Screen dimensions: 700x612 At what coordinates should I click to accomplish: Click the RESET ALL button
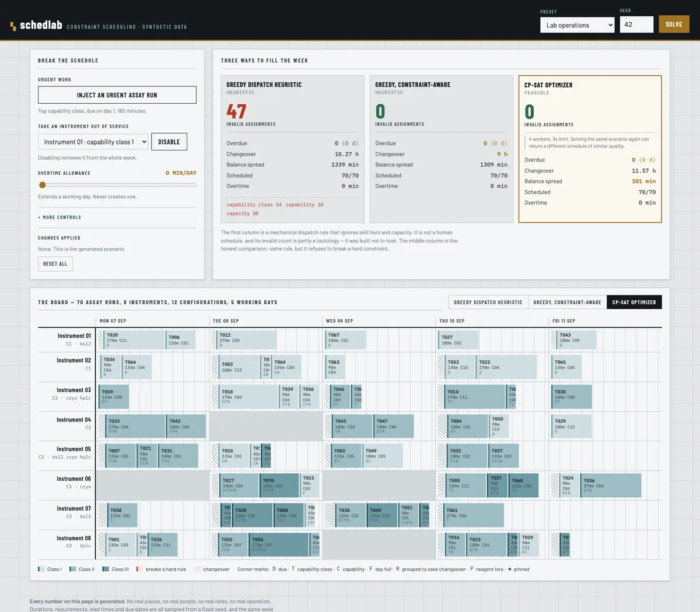click(x=55, y=264)
